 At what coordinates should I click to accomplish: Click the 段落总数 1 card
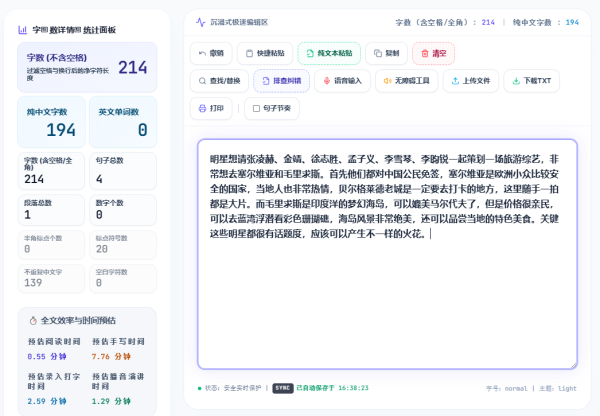[x=51, y=210]
